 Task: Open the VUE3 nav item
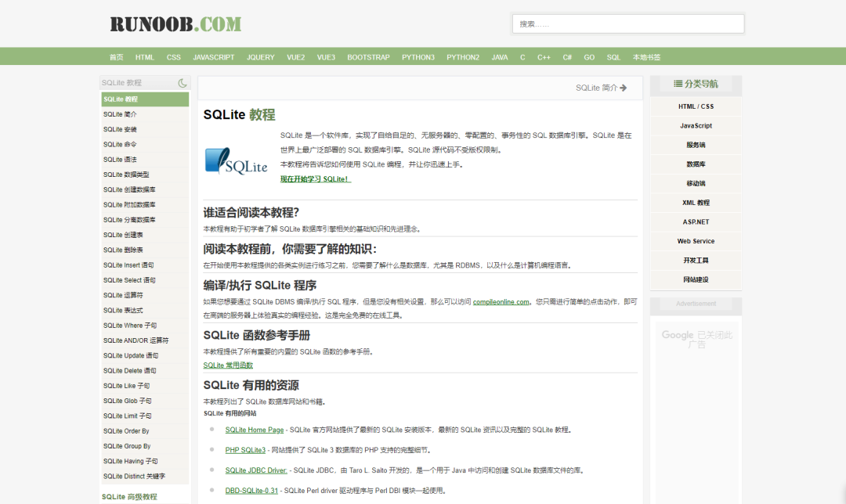[x=326, y=57]
